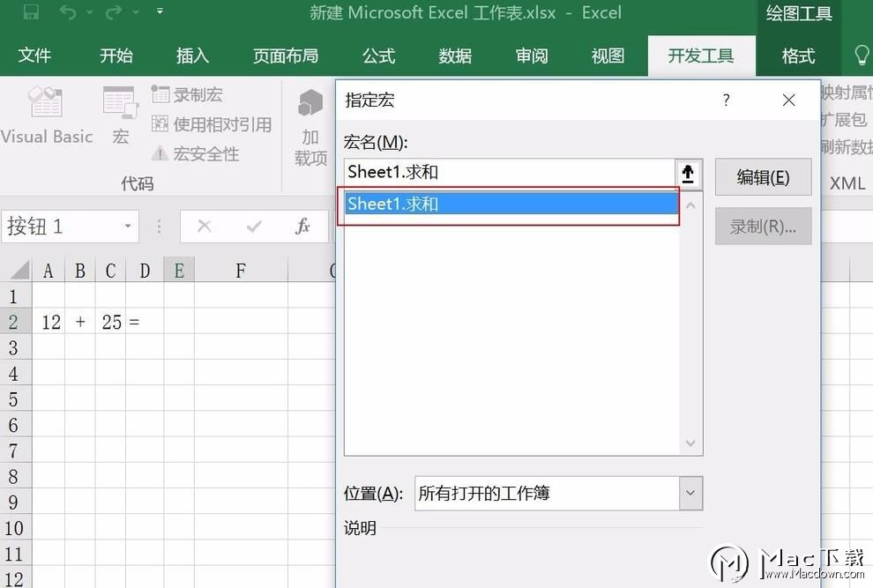Toggle 使用相对引用 relative references

(x=212, y=124)
